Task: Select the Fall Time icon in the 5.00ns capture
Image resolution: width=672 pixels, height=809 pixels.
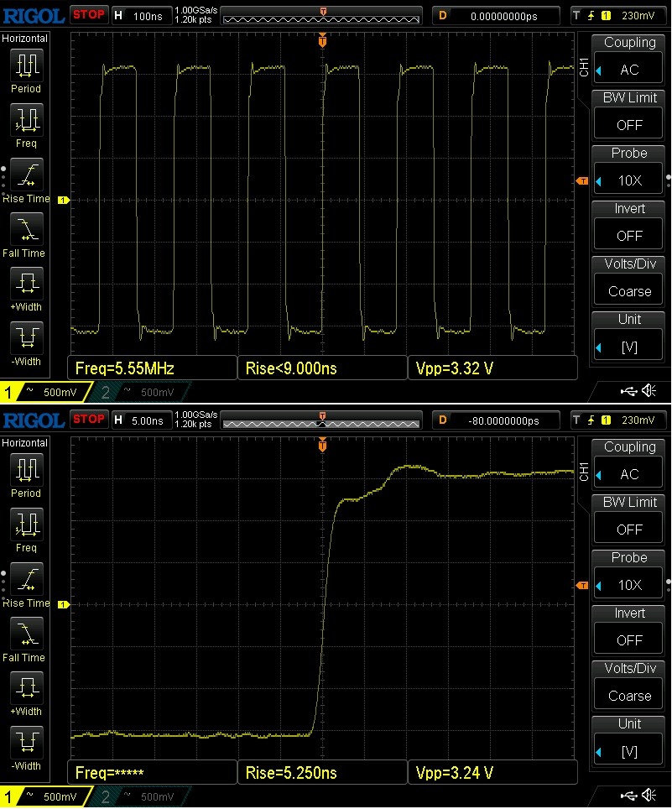Action: tap(27, 634)
